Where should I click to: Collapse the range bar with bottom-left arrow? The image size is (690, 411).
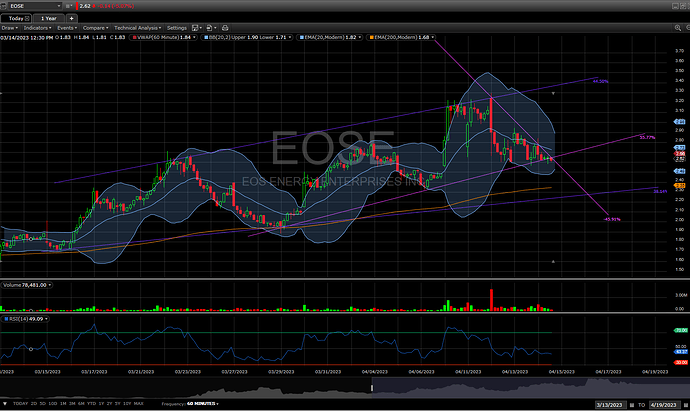[x=5, y=404]
